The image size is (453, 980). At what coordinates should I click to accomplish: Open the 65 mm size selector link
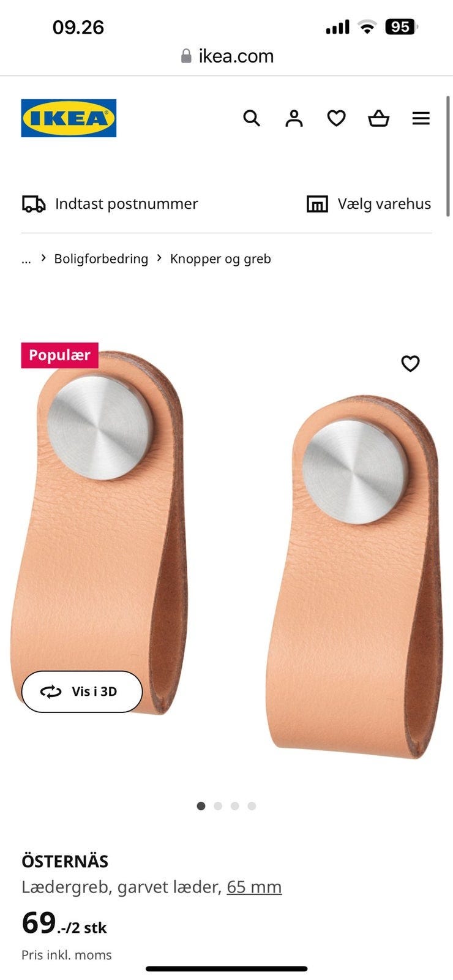tap(254, 887)
